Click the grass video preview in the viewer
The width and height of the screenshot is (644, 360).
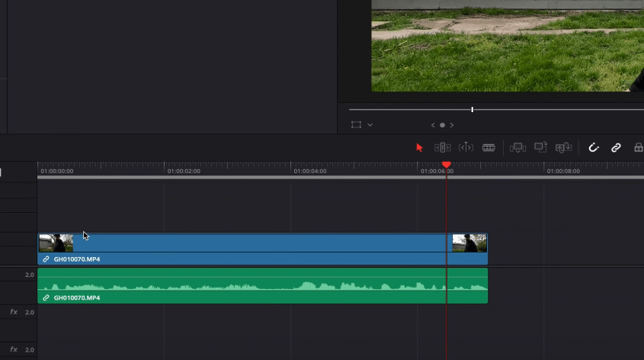[x=508, y=46]
